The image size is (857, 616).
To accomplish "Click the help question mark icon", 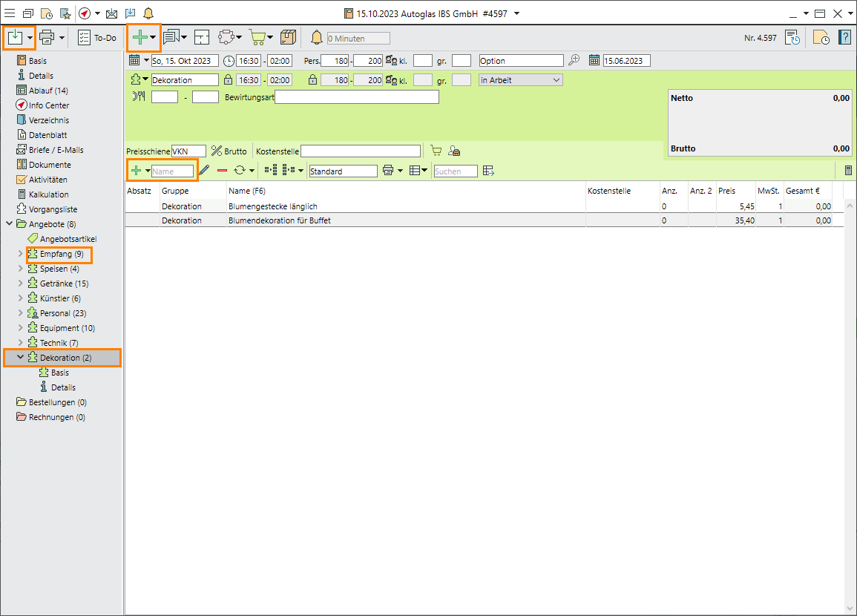I will point(844,38).
